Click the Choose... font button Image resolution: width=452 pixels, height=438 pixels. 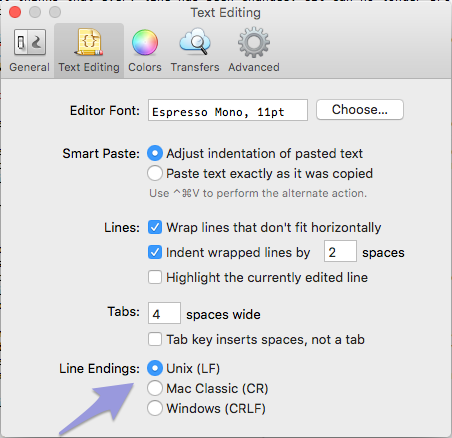coord(360,110)
